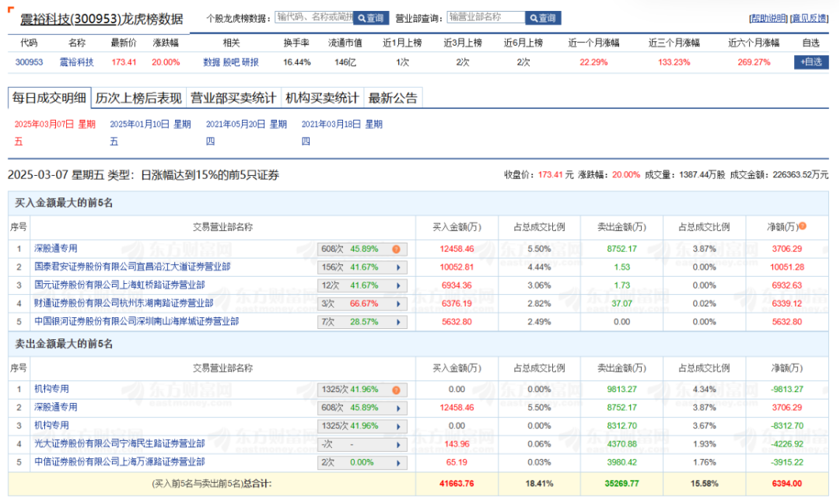This screenshot has height=504, width=840.
Task: Click the +自选 add-to-watchlist button
Action: 810,62
